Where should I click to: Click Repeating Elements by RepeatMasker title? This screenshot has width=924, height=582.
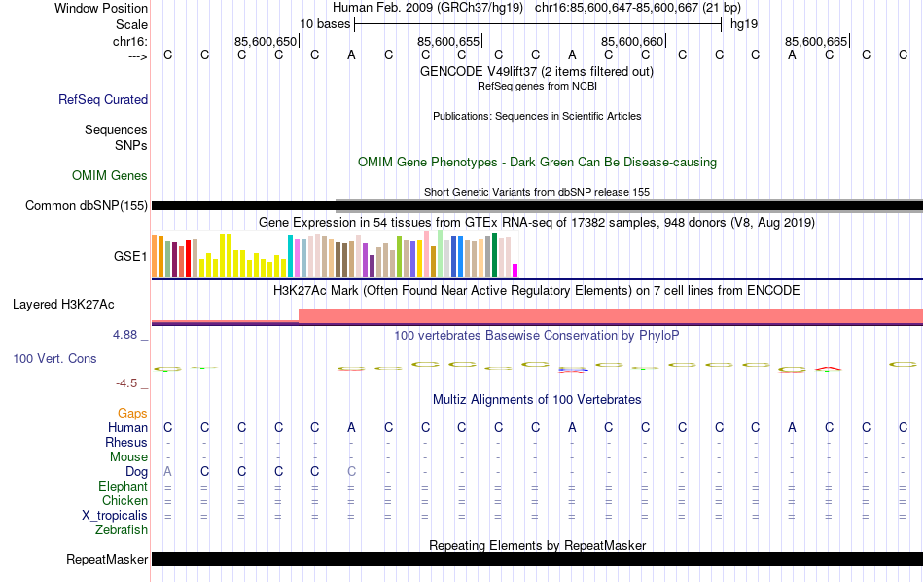(537, 545)
